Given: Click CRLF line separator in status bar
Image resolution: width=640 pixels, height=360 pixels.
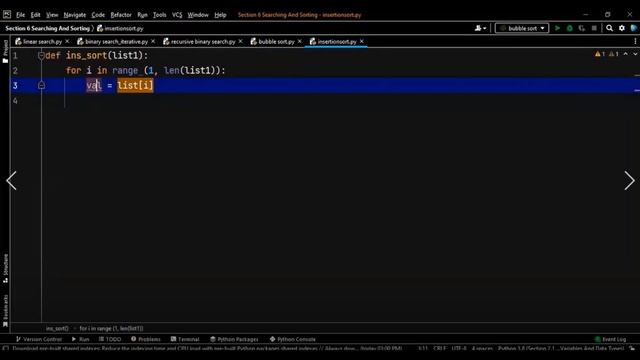Looking at the screenshot, I should [x=440, y=349].
